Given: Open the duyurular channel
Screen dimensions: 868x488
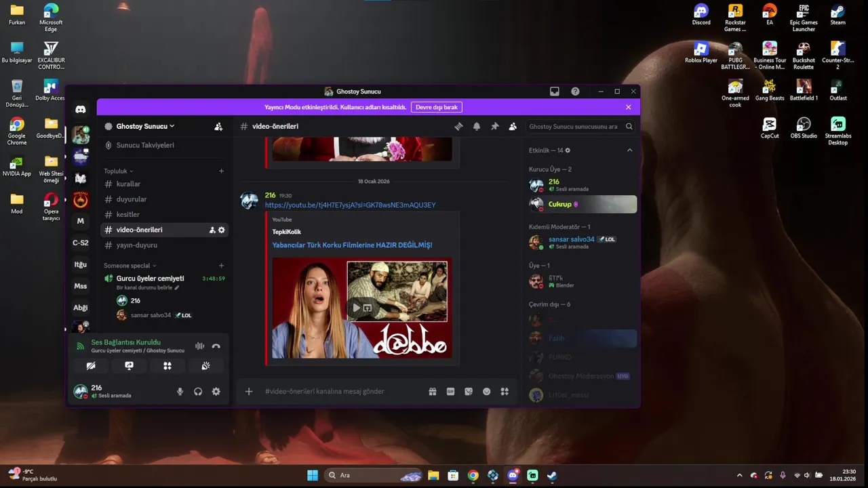Looking at the screenshot, I should click(163, 199).
